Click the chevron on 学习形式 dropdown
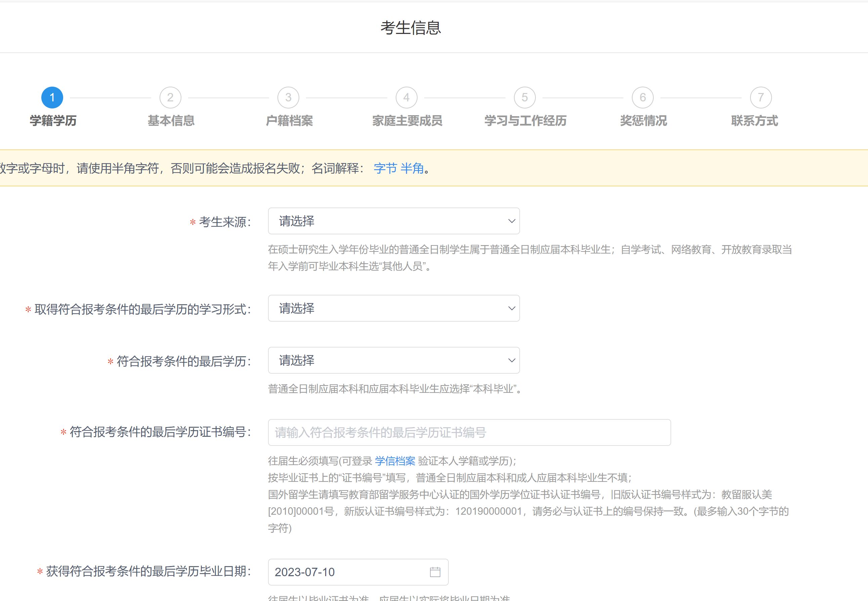Viewport: 868px width, 601px height. (511, 309)
